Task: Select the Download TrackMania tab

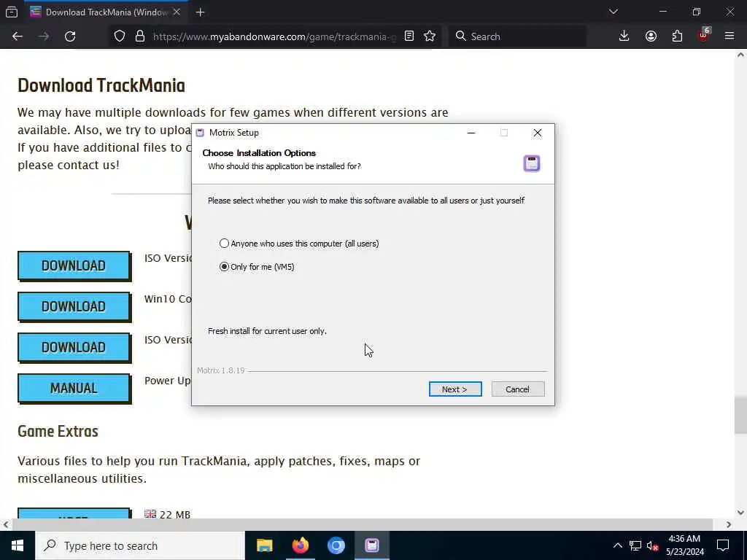Action: [x=107, y=12]
